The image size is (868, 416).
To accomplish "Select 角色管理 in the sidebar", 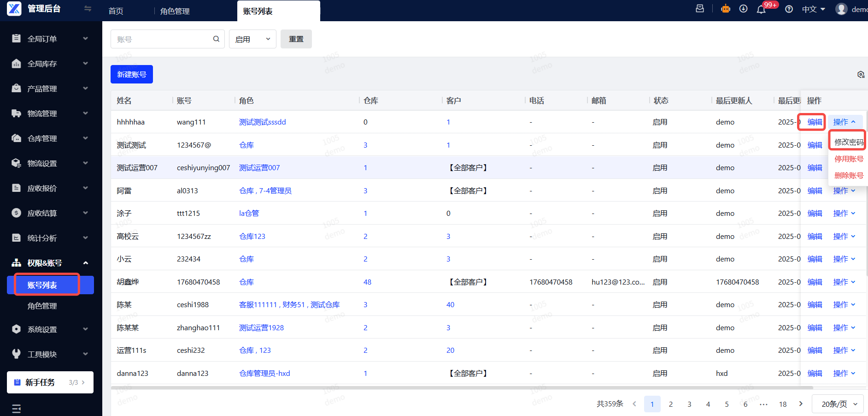I will (x=42, y=306).
